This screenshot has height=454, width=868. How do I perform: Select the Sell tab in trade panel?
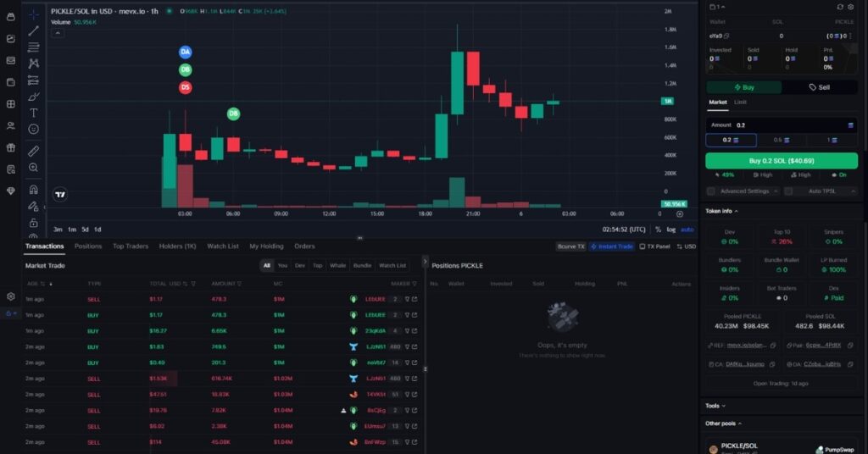pos(820,87)
